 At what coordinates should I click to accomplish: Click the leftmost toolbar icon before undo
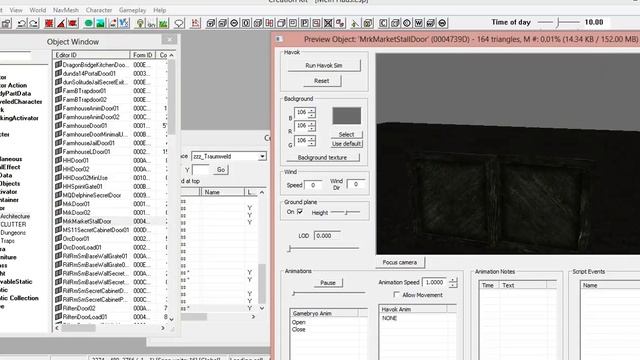tap(6, 23)
